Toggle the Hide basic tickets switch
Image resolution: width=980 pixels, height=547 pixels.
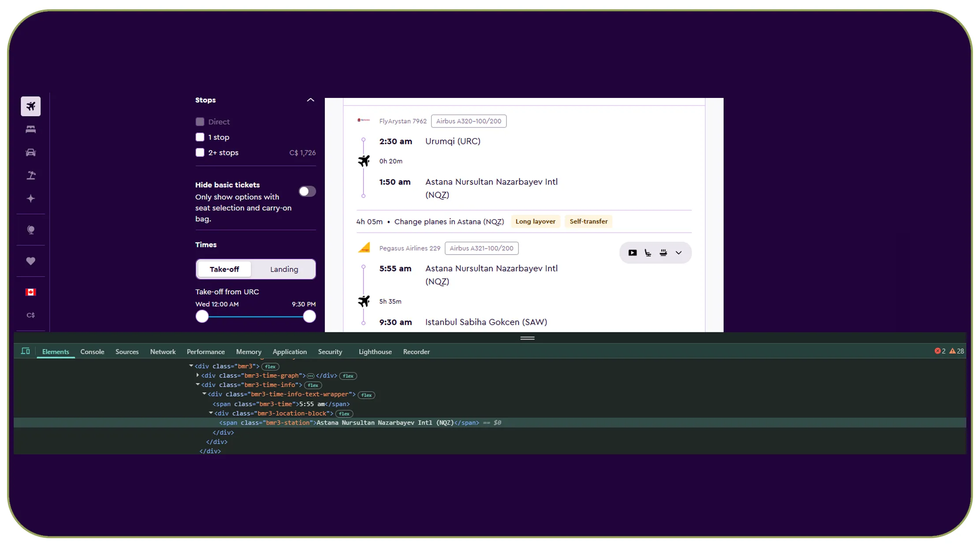(x=307, y=191)
